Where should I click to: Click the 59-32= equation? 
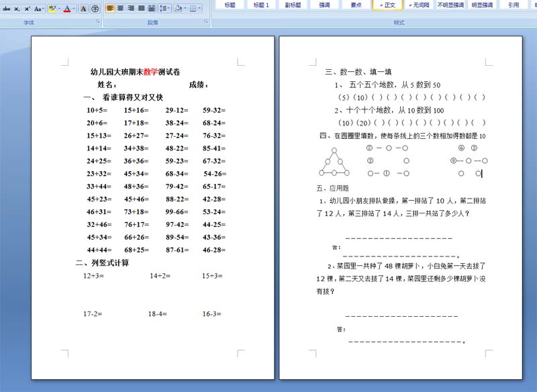(x=214, y=110)
